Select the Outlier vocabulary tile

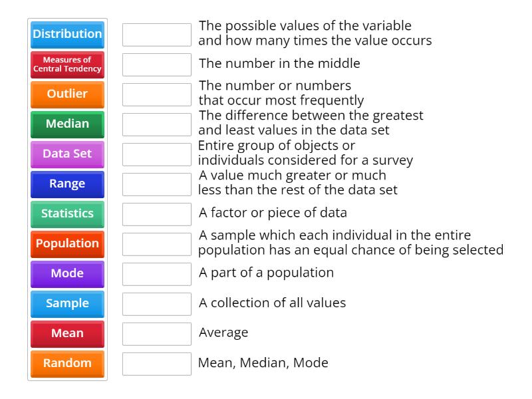click(x=66, y=94)
